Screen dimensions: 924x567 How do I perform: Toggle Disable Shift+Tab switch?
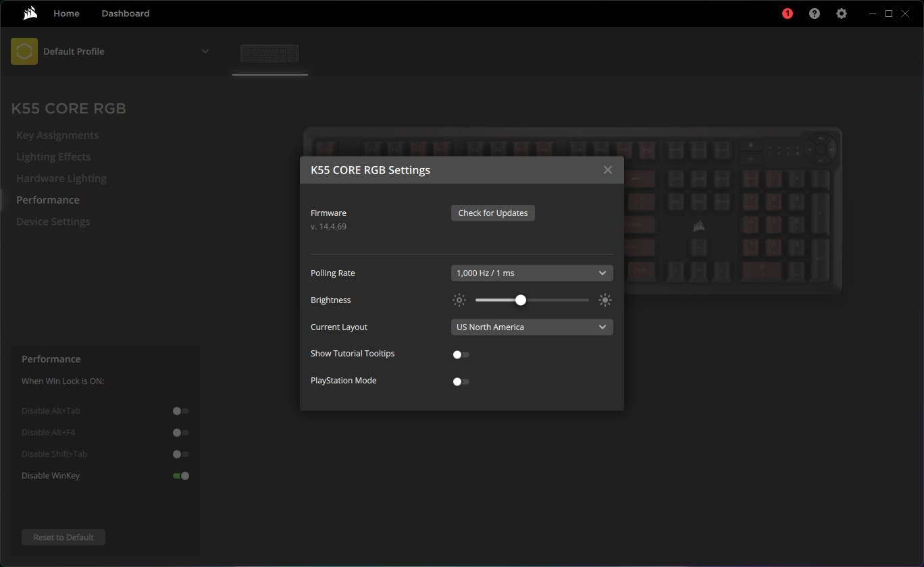181,454
